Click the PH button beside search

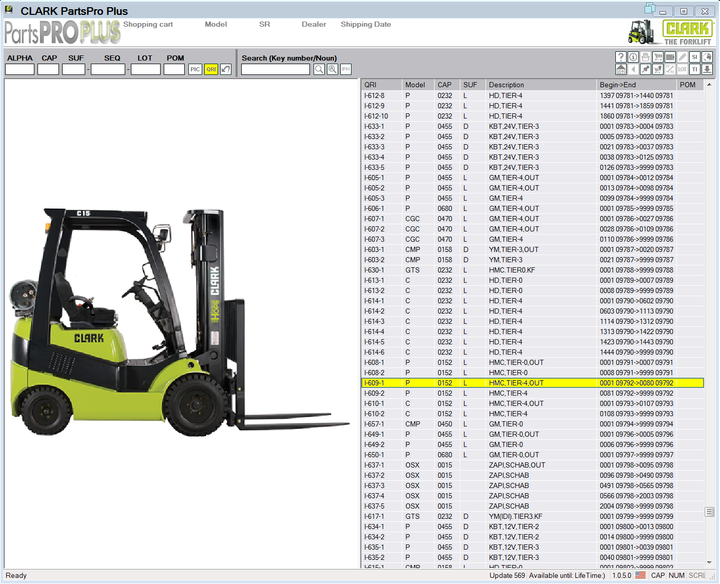point(346,69)
